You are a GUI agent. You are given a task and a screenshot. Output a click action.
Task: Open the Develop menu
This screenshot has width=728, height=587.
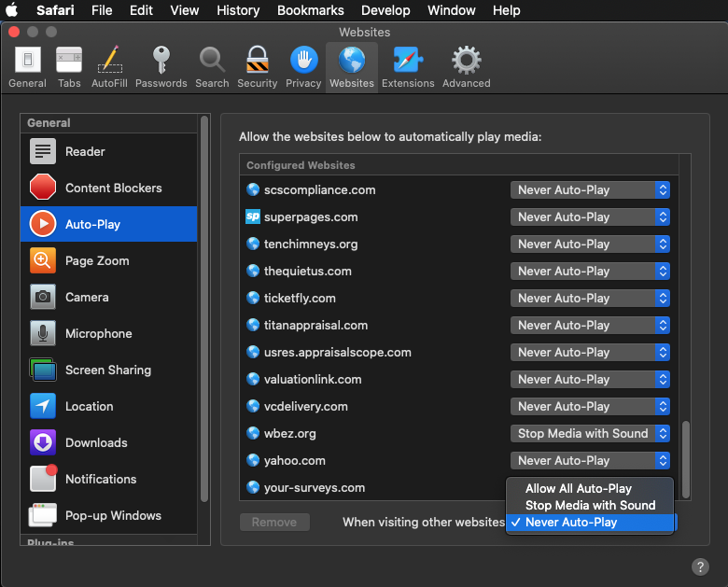[x=385, y=9]
